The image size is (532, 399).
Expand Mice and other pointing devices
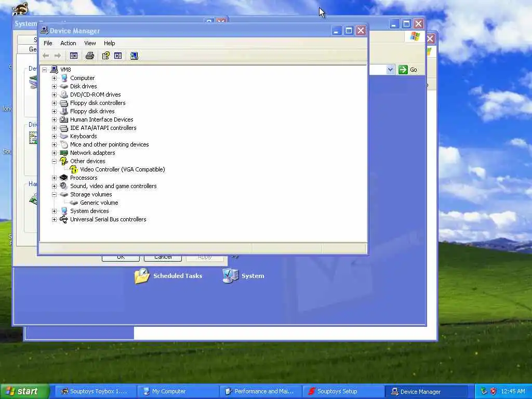(x=54, y=144)
